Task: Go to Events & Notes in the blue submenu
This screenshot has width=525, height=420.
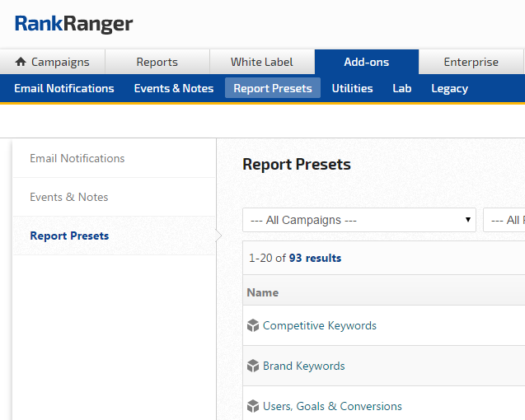Action: click(x=174, y=88)
